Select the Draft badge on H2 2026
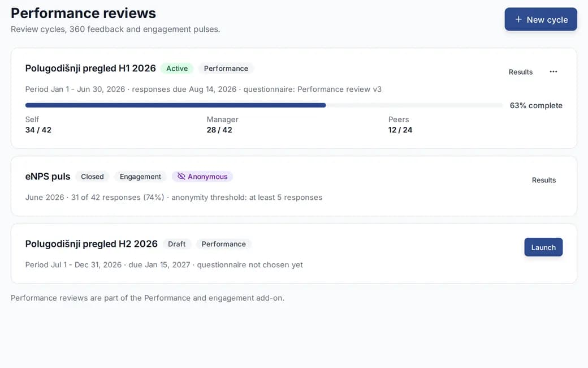 click(x=176, y=244)
